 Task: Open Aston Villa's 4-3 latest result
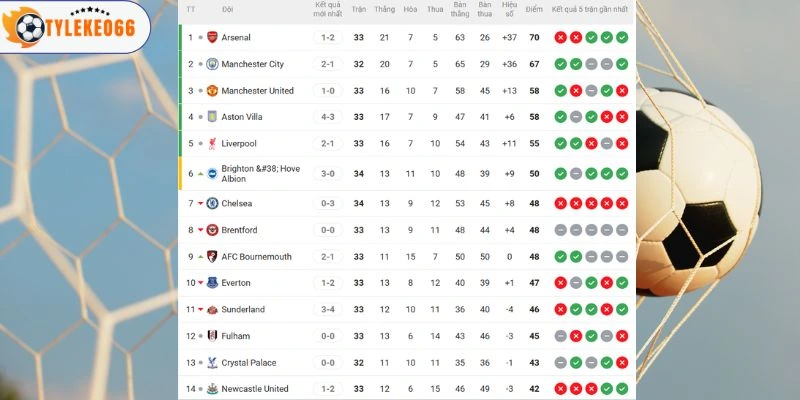click(x=328, y=117)
